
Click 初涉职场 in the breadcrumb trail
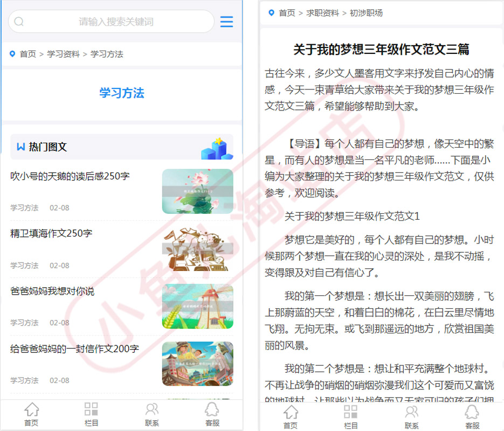[x=366, y=13]
